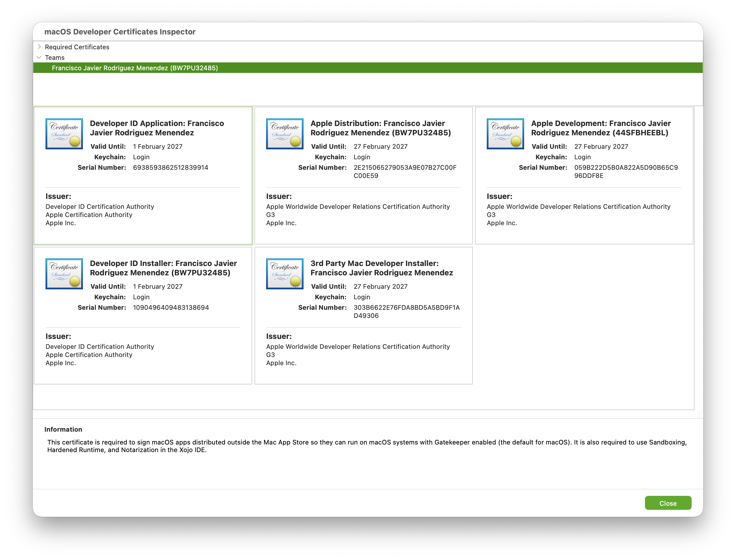Screen dimensions: 736x560
Task: Select the 3rd Party Mac Developer Installer title
Action: pyautogui.click(x=381, y=268)
